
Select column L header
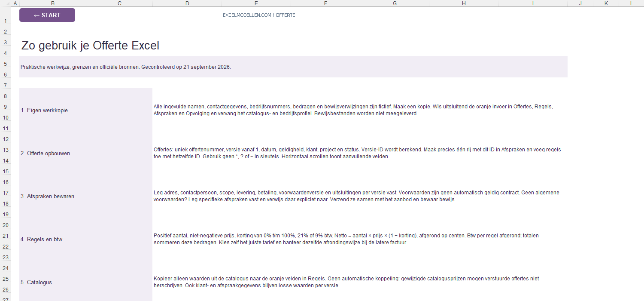632,3
